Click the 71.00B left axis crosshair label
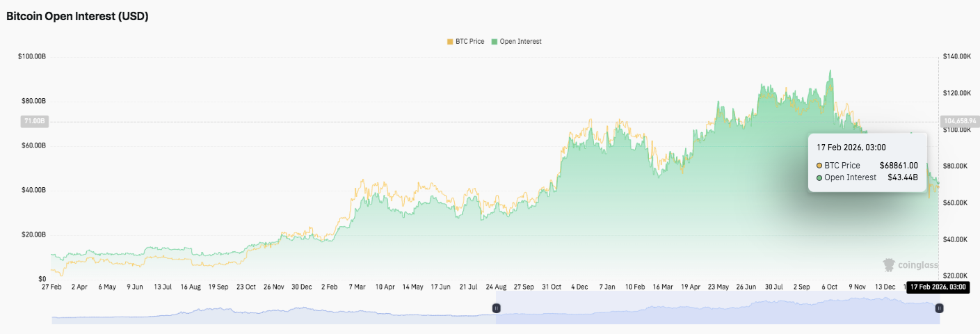This screenshot has width=980, height=334. pos(34,122)
